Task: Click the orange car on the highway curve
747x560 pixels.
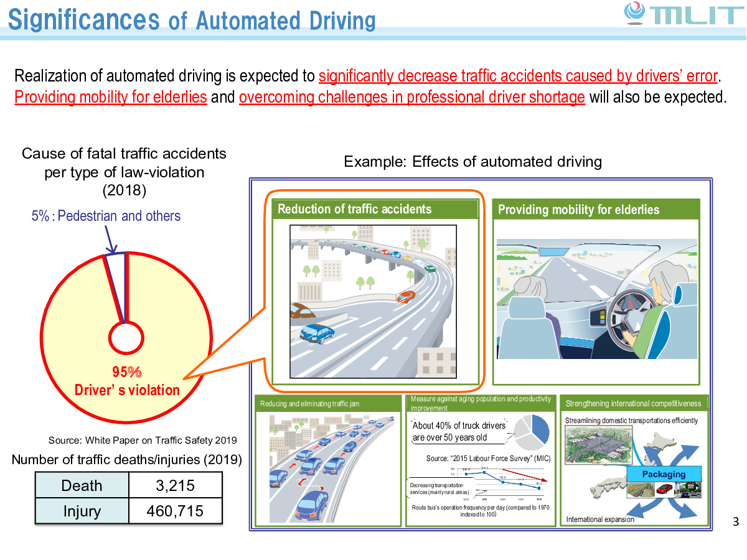Action: coord(405,296)
